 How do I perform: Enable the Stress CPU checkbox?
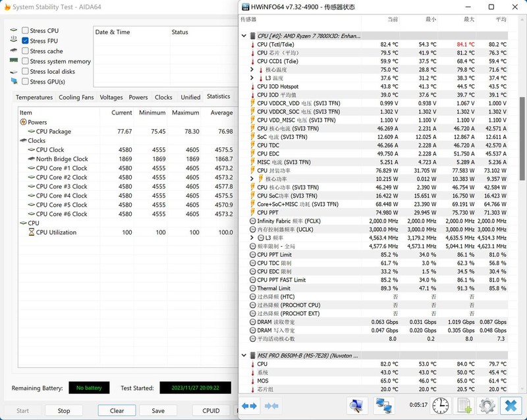coord(25,31)
